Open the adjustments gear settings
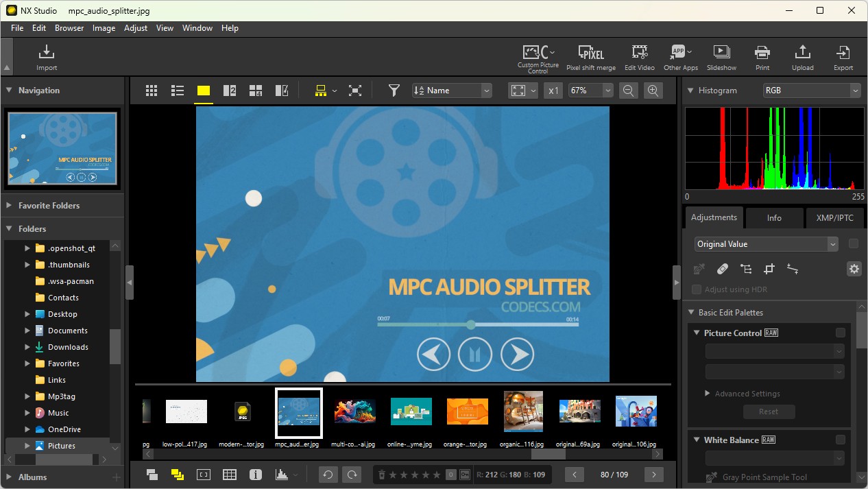The image size is (868, 489). 854,269
